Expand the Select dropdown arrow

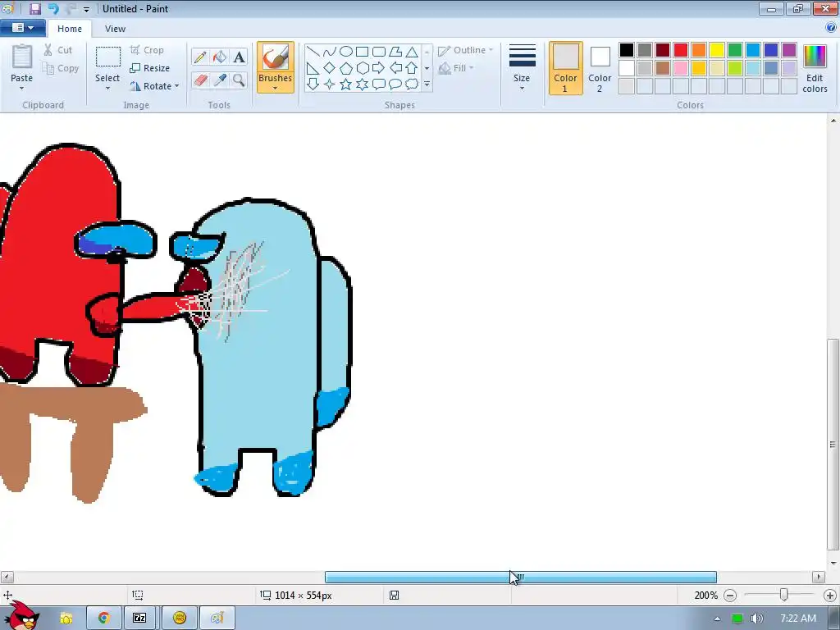click(107, 89)
